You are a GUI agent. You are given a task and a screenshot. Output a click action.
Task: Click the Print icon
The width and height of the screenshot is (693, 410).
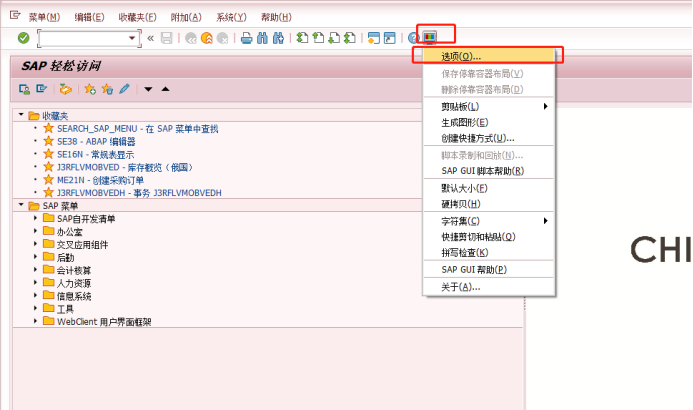pos(247,38)
